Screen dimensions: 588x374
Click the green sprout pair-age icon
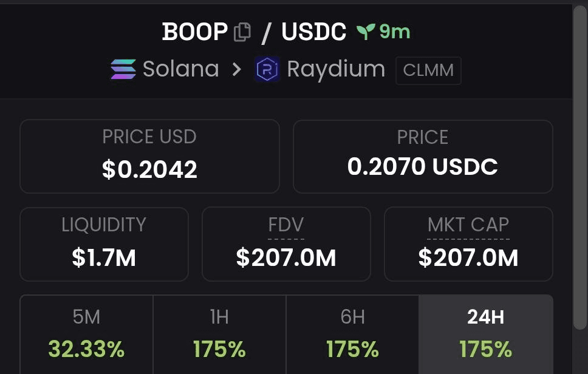tap(364, 30)
